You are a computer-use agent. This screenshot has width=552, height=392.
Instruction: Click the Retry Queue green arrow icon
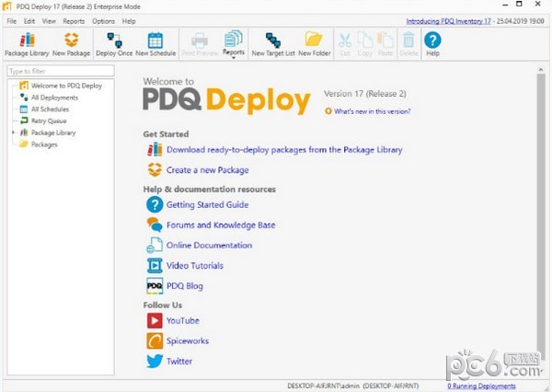pos(24,121)
